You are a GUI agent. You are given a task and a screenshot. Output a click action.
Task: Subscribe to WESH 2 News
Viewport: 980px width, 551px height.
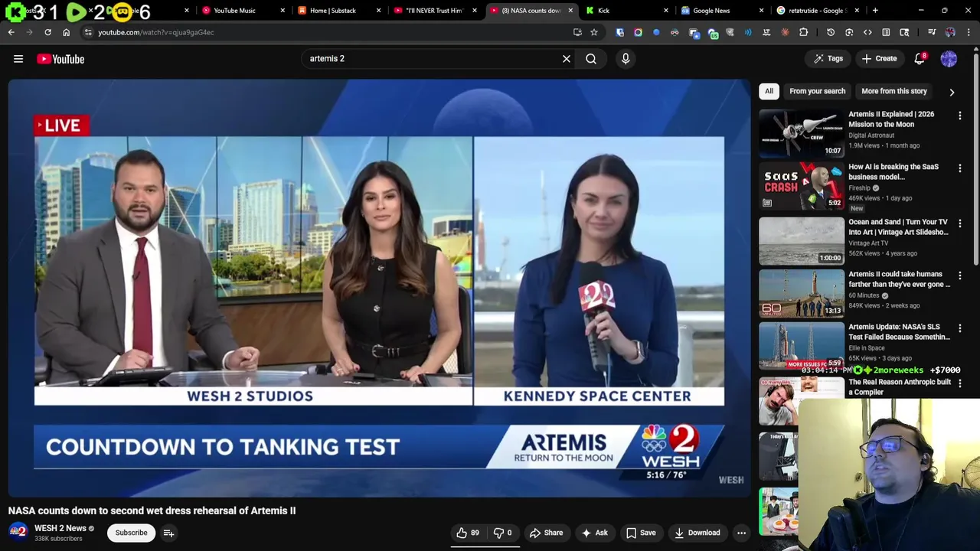pyautogui.click(x=131, y=533)
